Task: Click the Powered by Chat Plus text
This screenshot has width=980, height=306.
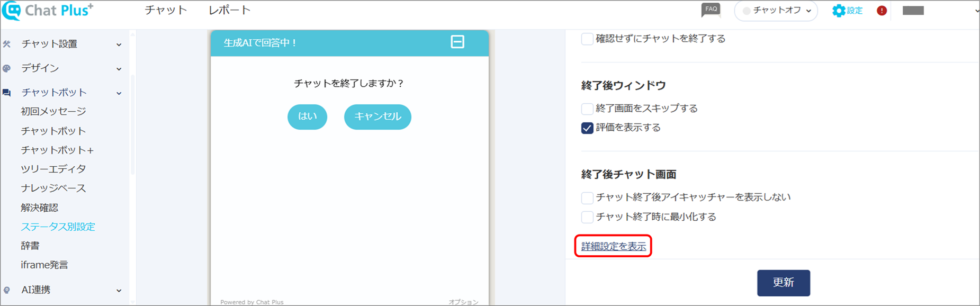Action: [x=252, y=302]
